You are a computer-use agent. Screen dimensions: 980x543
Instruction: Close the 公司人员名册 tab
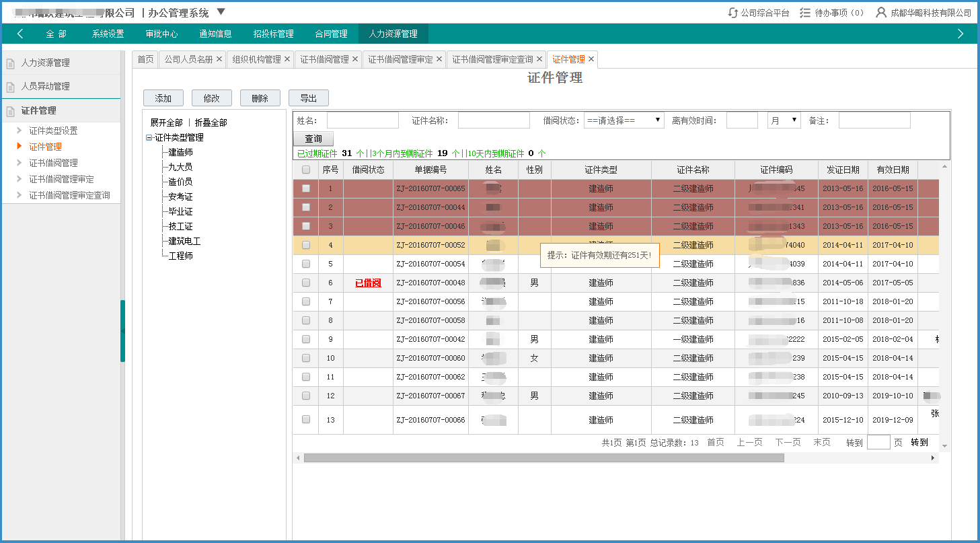(219, 59)
